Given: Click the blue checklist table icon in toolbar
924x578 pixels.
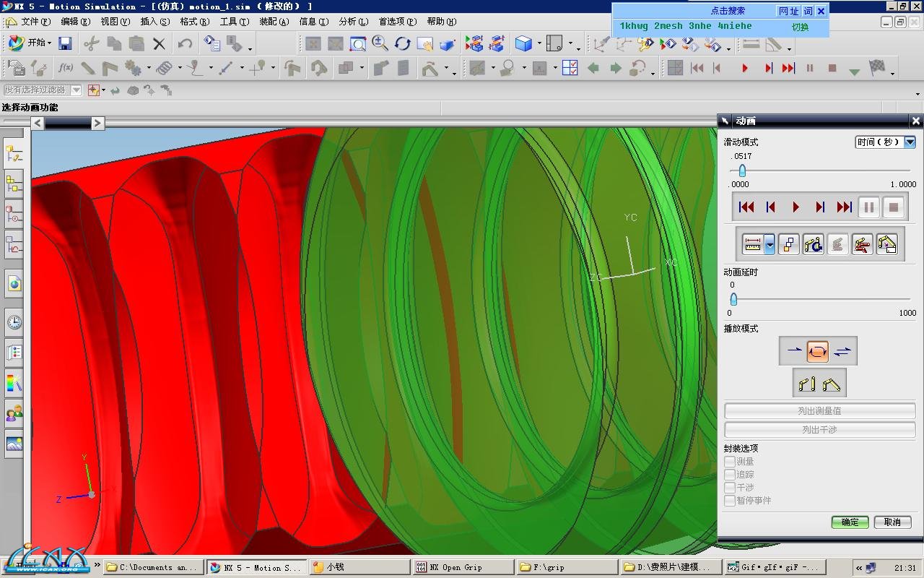Looking at the screenshot, I should tap(570, 68).
